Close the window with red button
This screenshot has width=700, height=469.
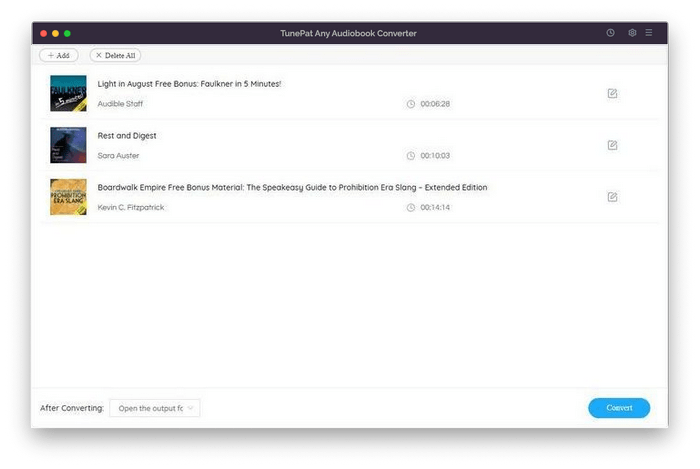point(43,33)
